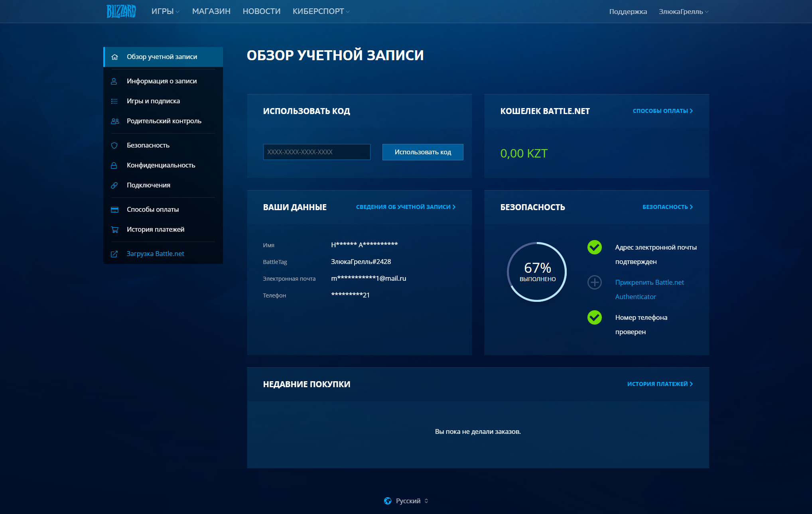
Task: Open БЕЗОПАСНОСТЬ link in security card
Action: pyautogui.click(x=668, y=207)
